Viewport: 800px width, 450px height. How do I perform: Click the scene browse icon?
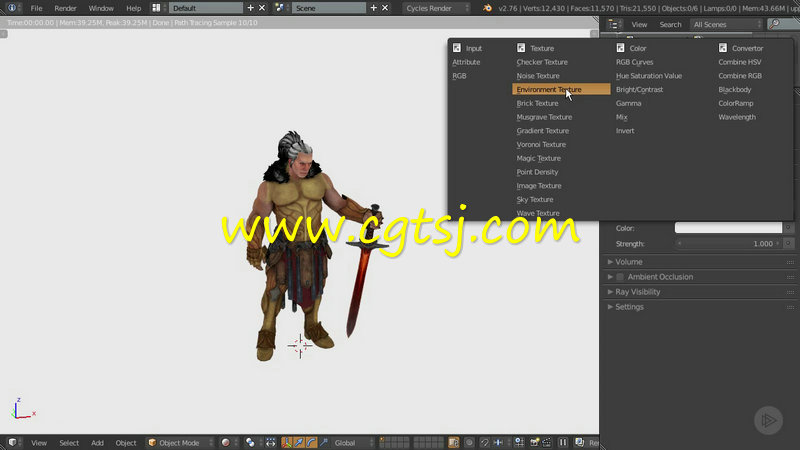click(x=280, y=8)
